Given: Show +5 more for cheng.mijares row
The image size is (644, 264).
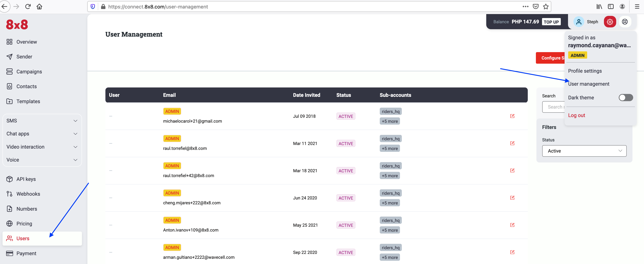Looking at the screenshot, I should click(390, 203).
